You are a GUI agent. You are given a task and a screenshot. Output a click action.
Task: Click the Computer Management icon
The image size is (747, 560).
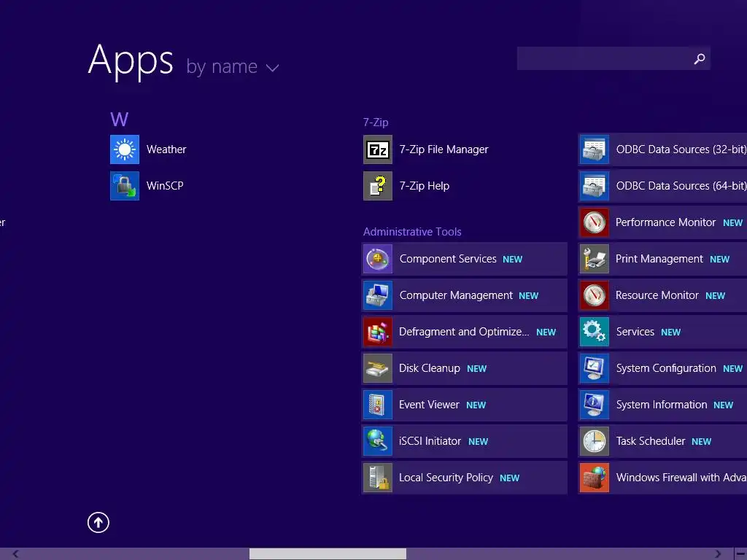(x=378, y=295)
